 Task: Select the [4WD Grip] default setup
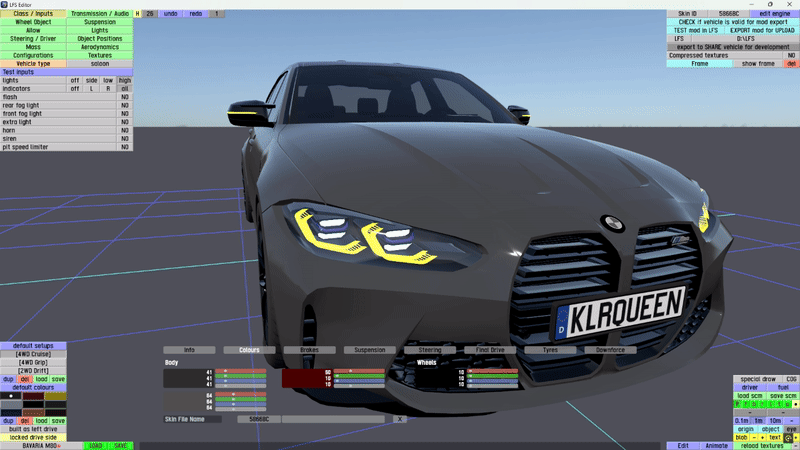33,363
